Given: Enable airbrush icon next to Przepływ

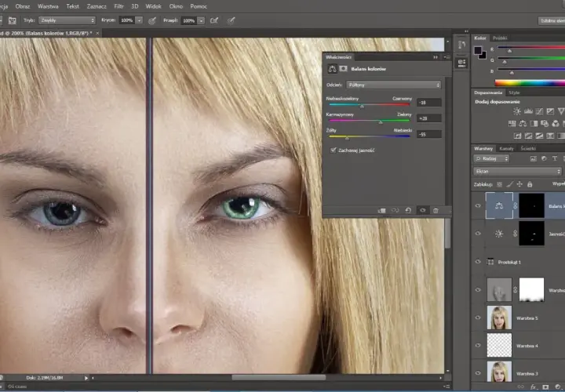Looking at the screenshot, I should pyautogui.click(x=214, y=20).
